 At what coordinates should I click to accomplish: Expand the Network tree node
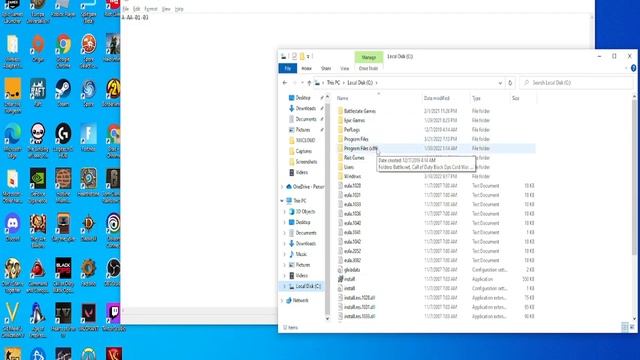[282, 300]
